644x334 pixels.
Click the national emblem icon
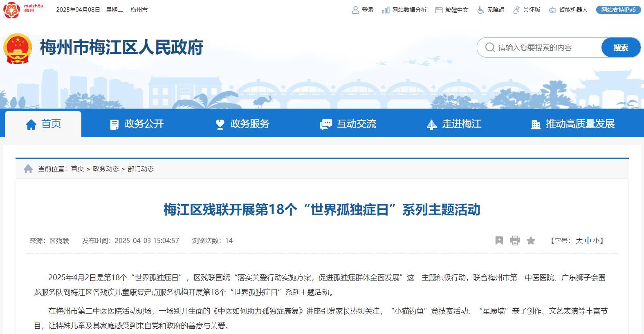[x=18, y=48]
